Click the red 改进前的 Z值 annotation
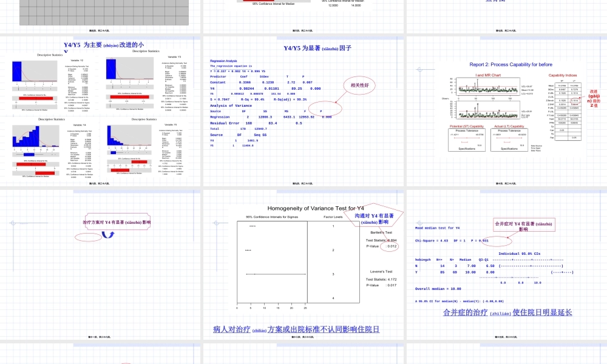This screenshot has width=607, height=364. [594, 98]
